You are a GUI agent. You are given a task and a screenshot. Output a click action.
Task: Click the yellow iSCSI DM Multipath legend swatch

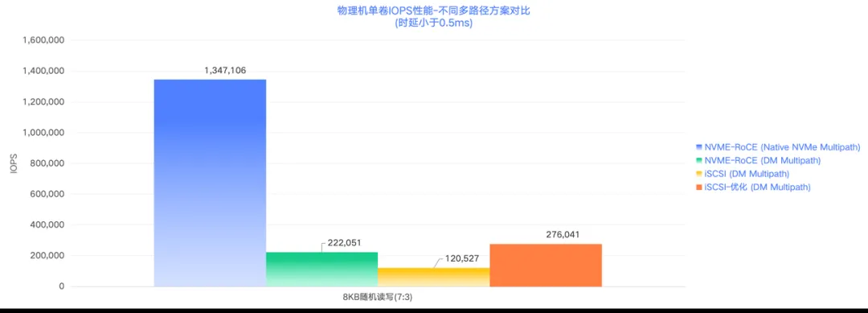pos(698,174)
